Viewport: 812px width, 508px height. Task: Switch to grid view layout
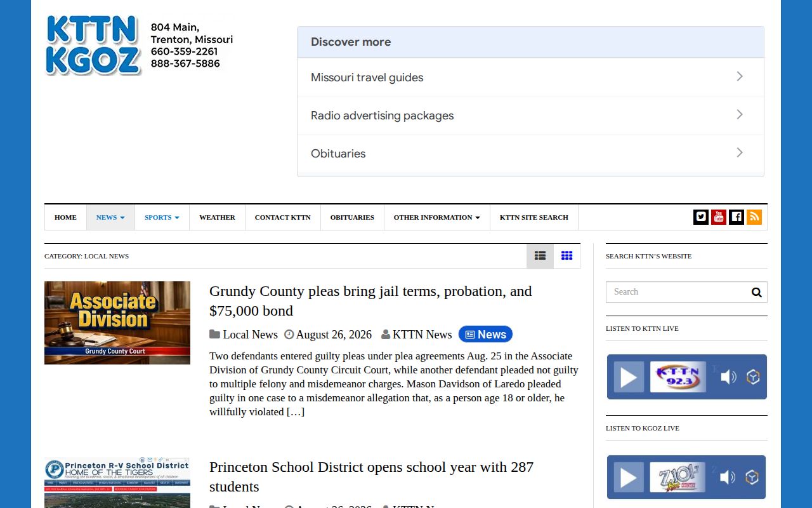point(567,256)
